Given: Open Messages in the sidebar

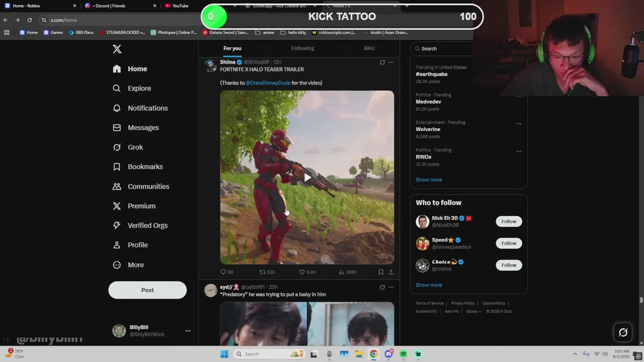Looking at the screenshot, I should pos(136,128).
